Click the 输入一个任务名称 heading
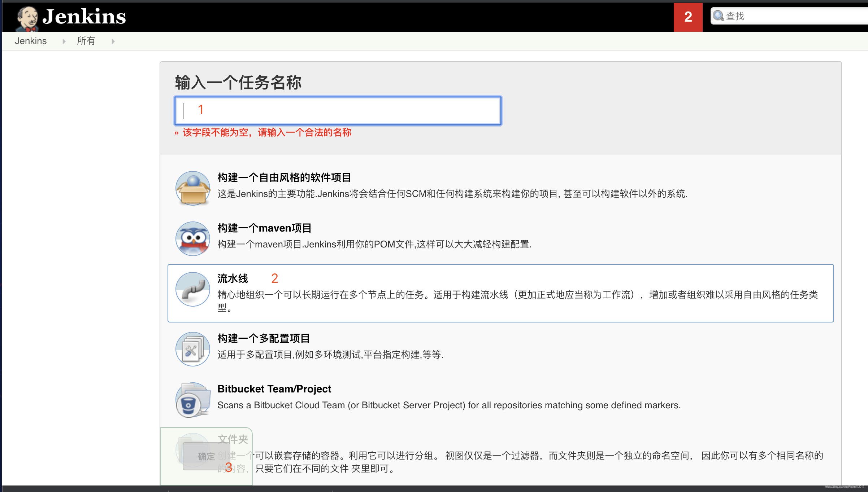 point(238,82)
